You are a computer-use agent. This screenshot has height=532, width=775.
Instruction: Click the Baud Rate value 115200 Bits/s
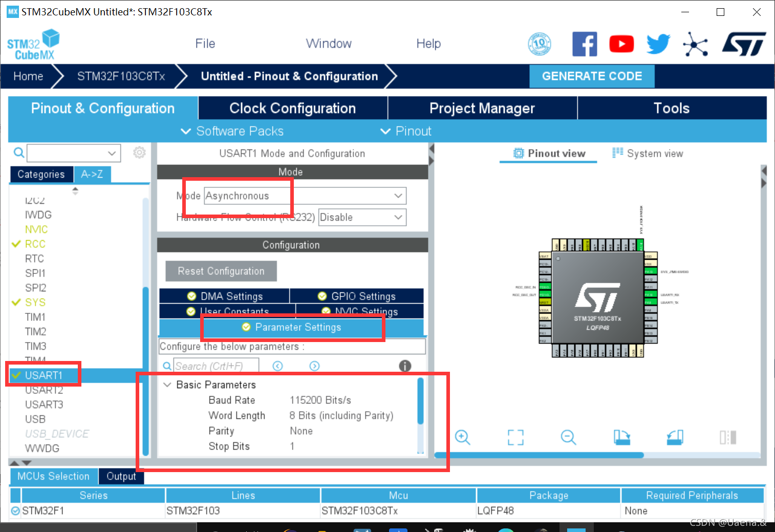tap(320, 400)
